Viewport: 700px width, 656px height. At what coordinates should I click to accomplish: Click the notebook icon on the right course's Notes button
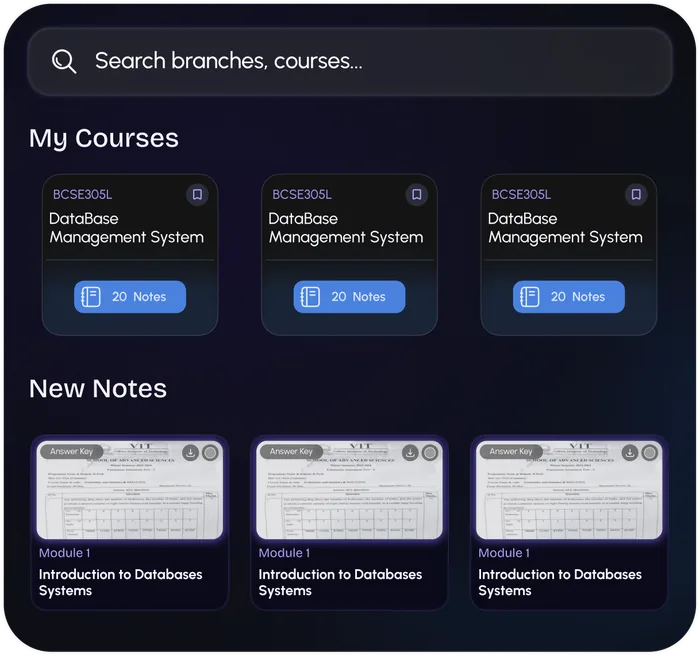point(529,297)
